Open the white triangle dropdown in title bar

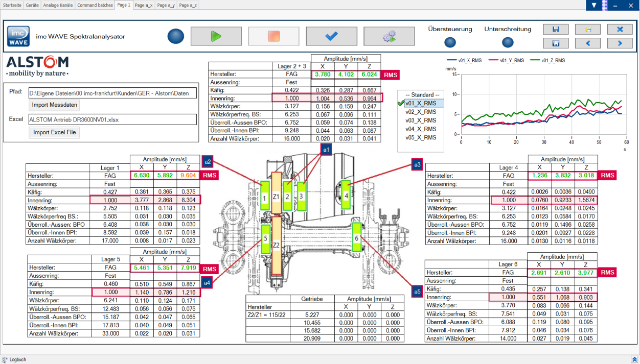(593, 5)
